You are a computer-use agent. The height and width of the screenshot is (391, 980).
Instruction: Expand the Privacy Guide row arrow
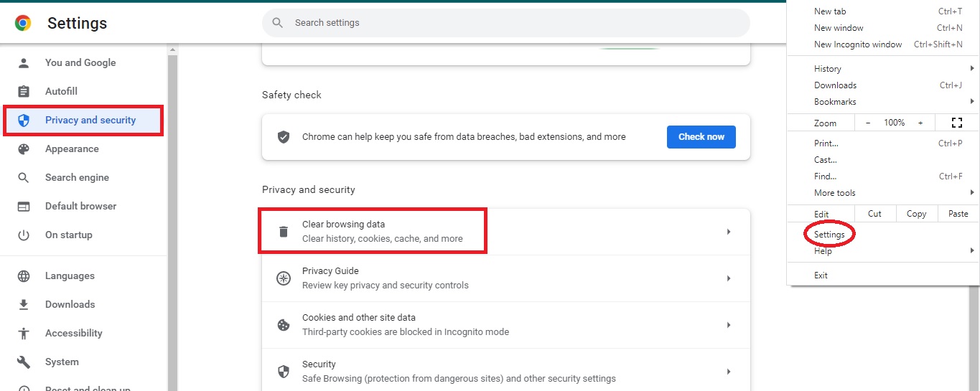(x=729, y=278)
